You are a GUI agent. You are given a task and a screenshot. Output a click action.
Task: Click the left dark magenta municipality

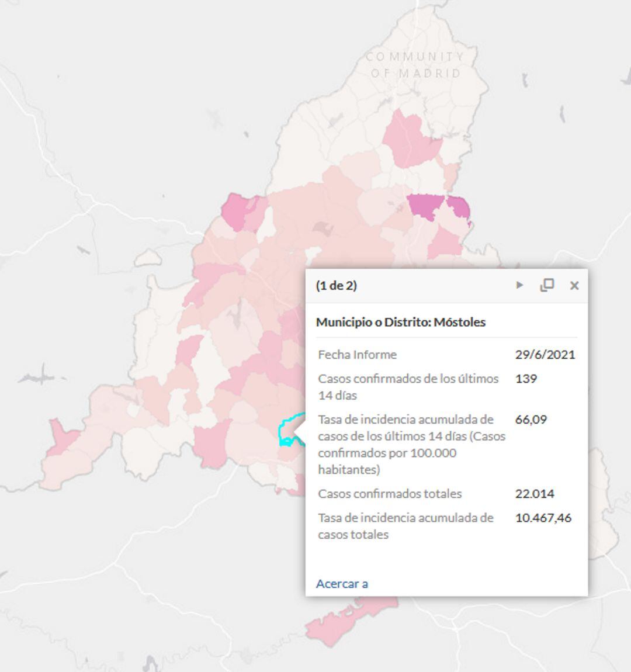(x=425, y=206)
